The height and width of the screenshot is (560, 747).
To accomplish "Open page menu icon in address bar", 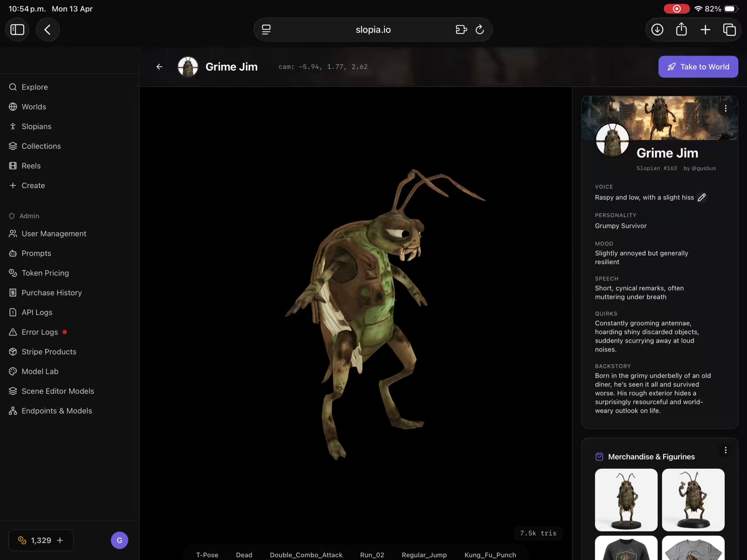I will click(x=266, y=30).
